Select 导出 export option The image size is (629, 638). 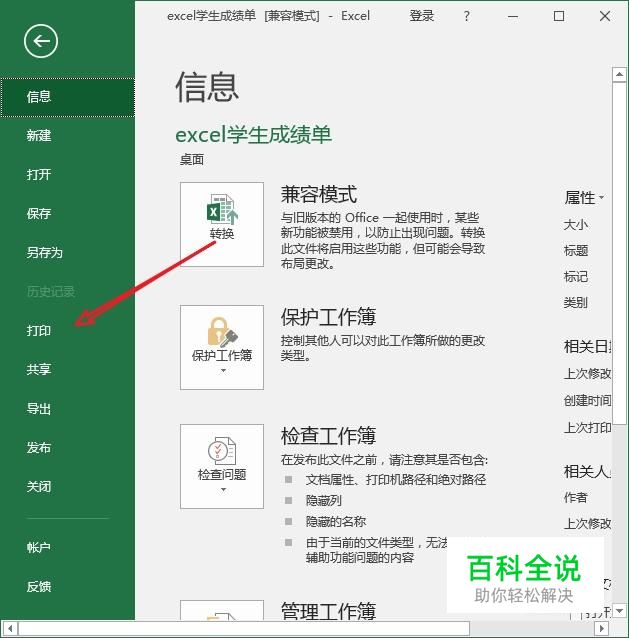pos(68,409)
